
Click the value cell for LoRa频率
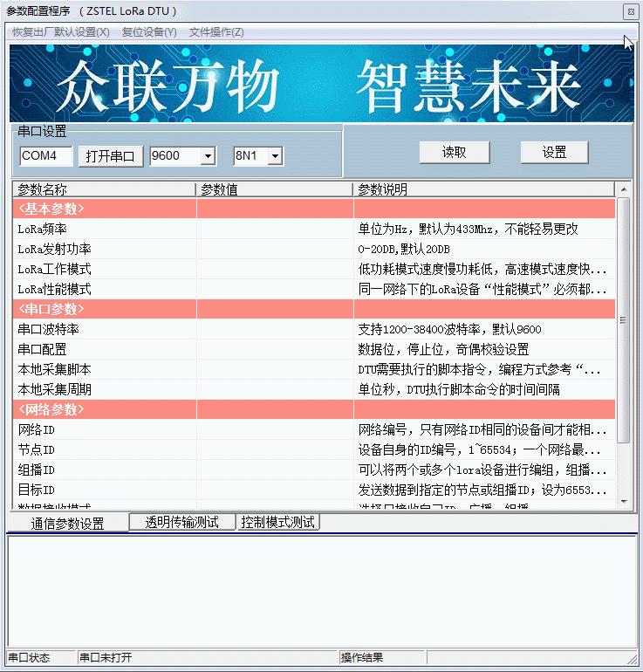[275, 229]
